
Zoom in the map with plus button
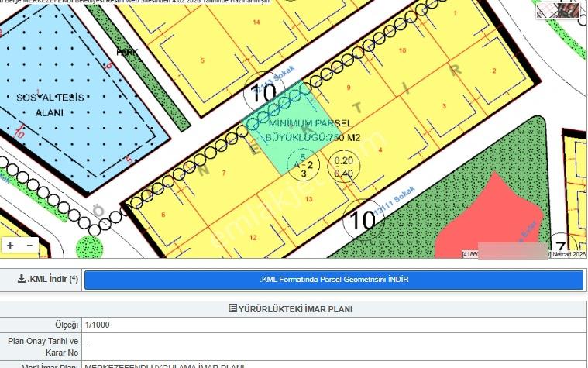[x=10, y=246]
